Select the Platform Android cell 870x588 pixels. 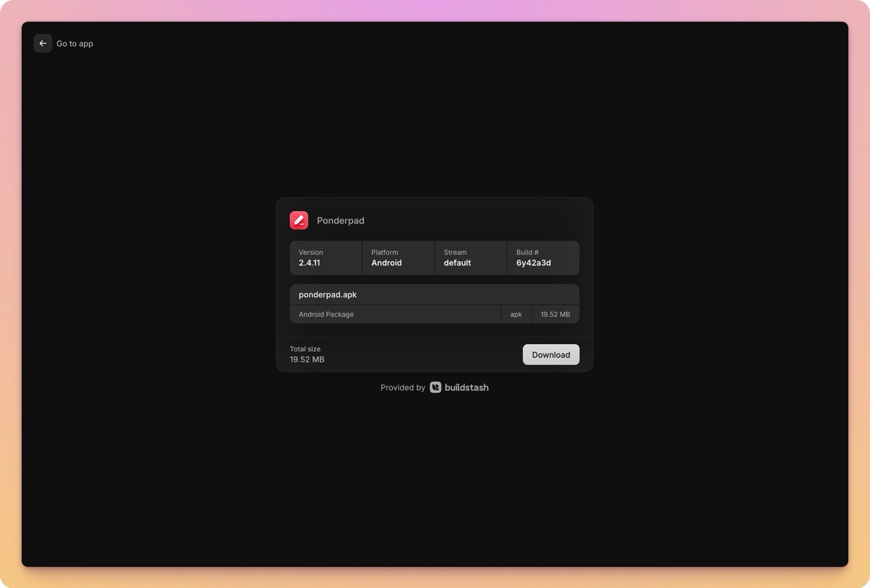[x=398, y=258]
